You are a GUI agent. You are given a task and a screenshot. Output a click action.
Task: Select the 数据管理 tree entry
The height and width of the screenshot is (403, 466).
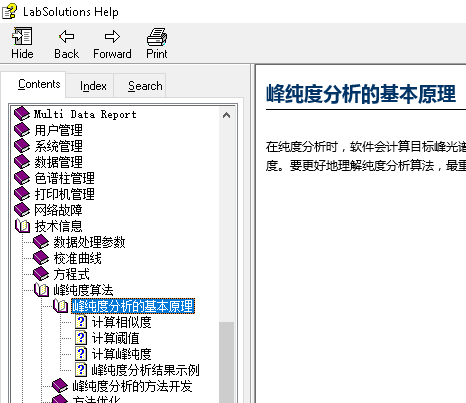click(x=58, y=162)
